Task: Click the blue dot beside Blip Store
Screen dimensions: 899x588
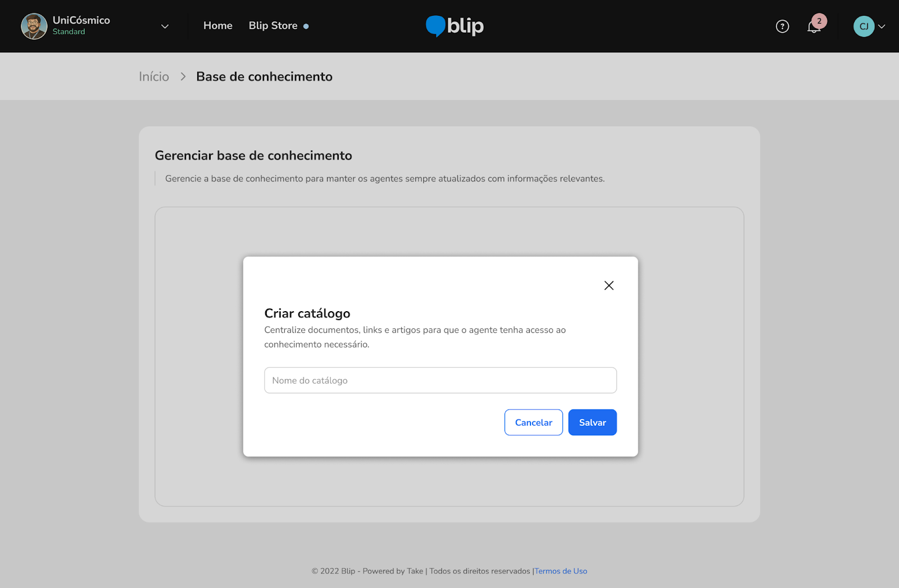Action: [306, 26]
